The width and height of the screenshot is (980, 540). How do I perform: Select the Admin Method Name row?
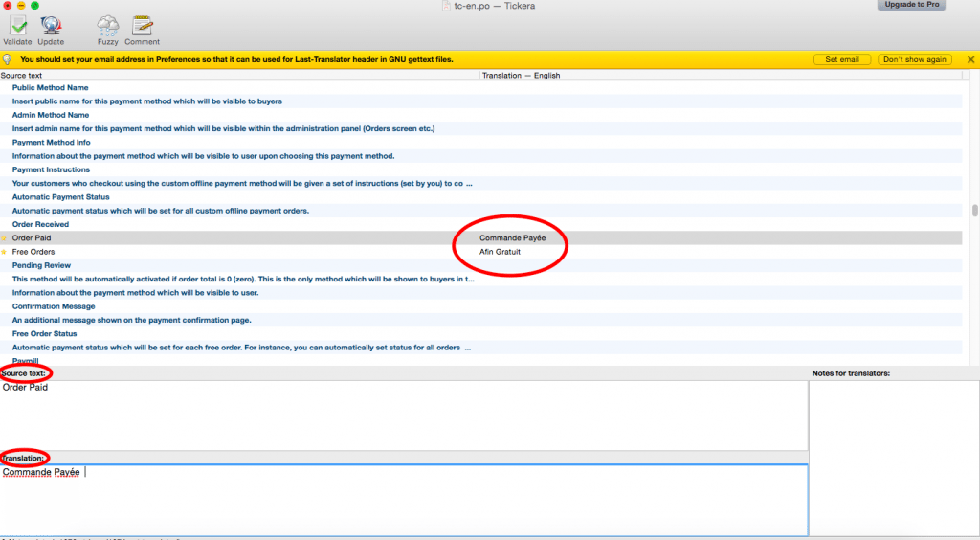click(x=480, y=115)
